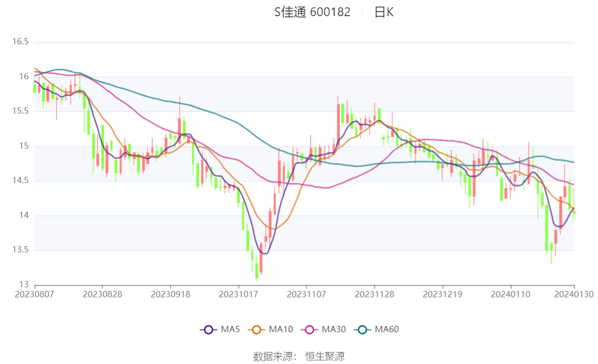Image resolution: width=598 pixels, height=364 pixels.
Task: Select the 日K label in title
Action: click(384, 12)
